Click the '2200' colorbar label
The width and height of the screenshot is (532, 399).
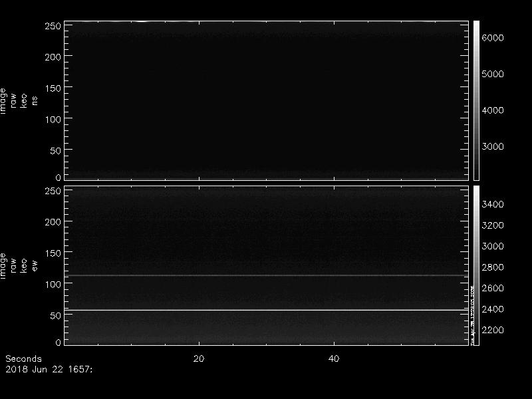tap(493, 330)
